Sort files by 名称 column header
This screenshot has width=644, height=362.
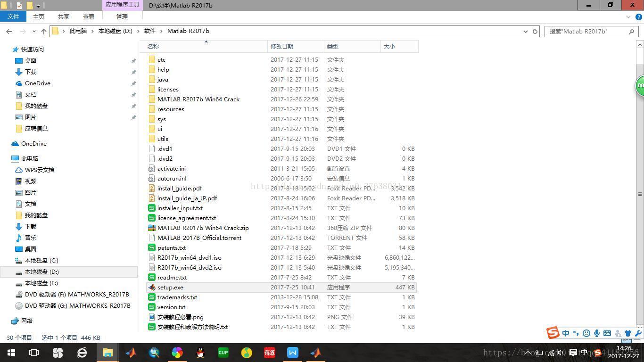tap(206, 46)
